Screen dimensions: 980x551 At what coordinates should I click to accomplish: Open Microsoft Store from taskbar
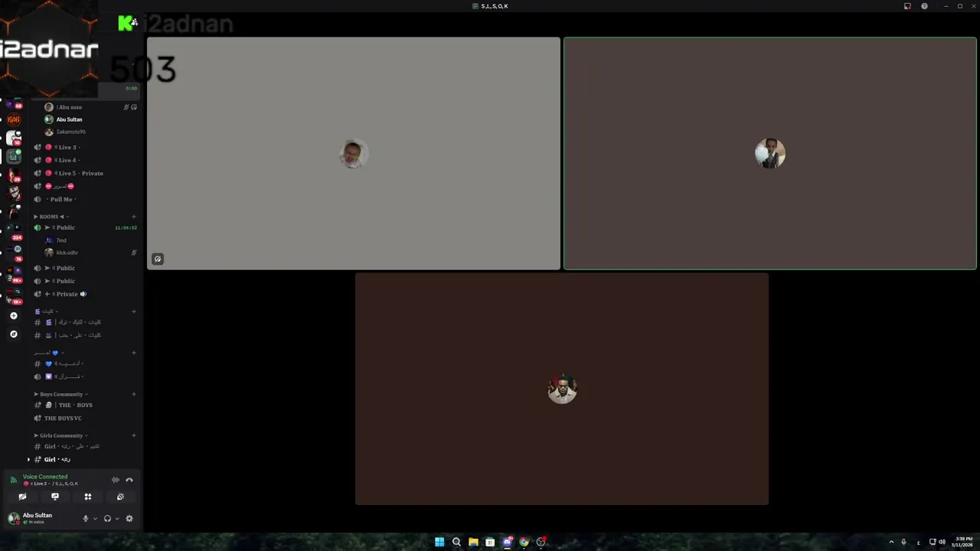(490, 542)
